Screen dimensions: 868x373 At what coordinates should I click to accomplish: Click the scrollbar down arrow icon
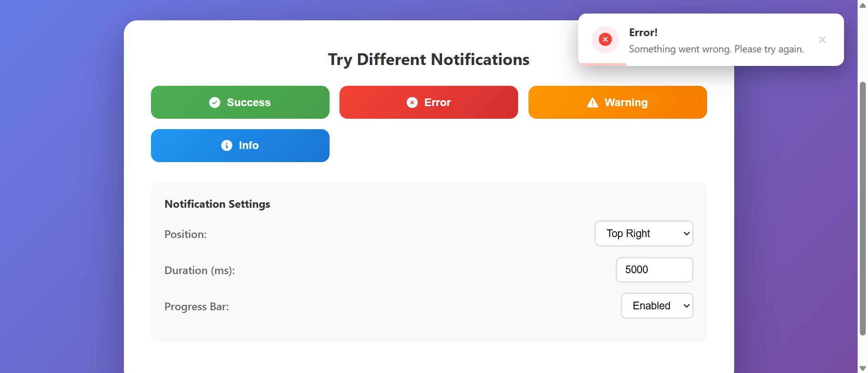click(x=862, y=368)
